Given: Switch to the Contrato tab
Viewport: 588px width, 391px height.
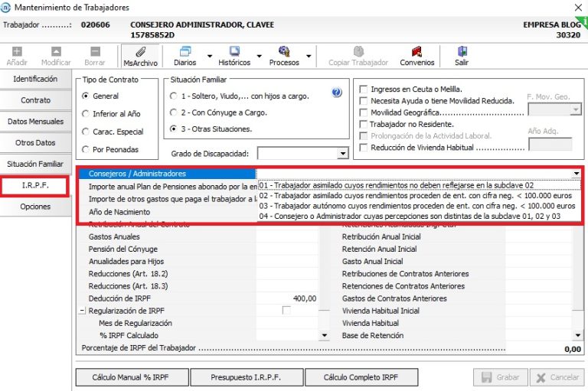Looking at the screenshot, I should click(x=35, y=100).
